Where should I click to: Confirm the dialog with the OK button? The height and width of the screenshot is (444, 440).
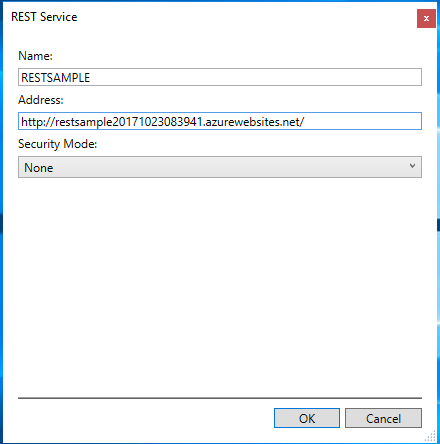(x=307, y=418)
